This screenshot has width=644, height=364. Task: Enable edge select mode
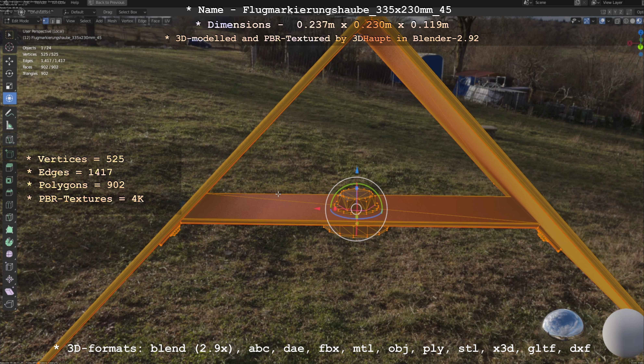tap(52, 21)
